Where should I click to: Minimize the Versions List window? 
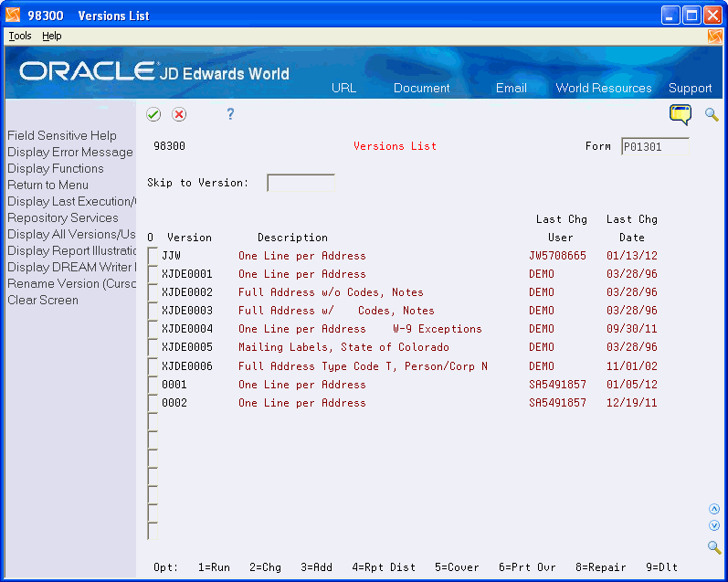pyautogui.click(x=670, y=16)
